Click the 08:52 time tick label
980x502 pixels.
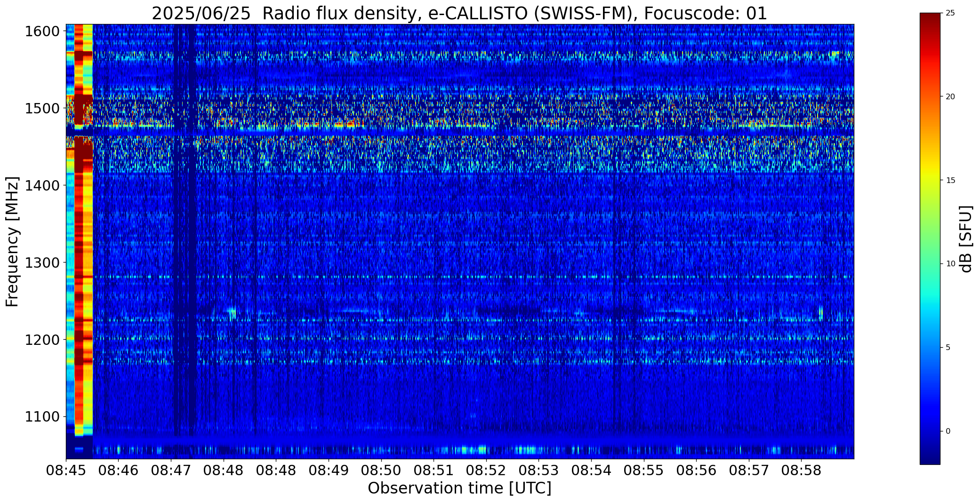[486, 470]
